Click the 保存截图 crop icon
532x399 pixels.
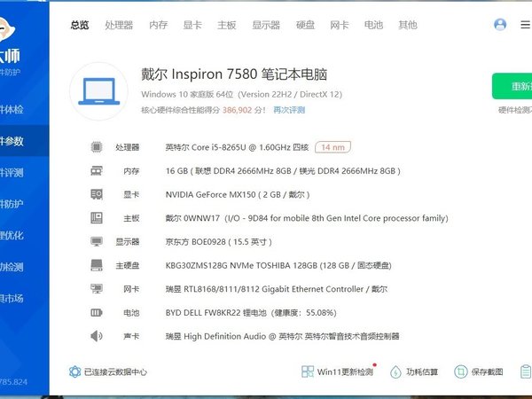point(461,372)
